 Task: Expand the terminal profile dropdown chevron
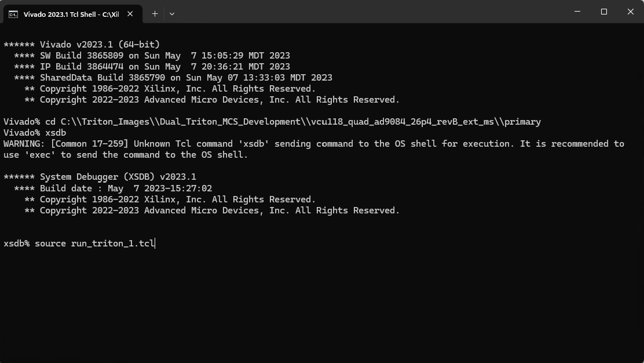172,14
